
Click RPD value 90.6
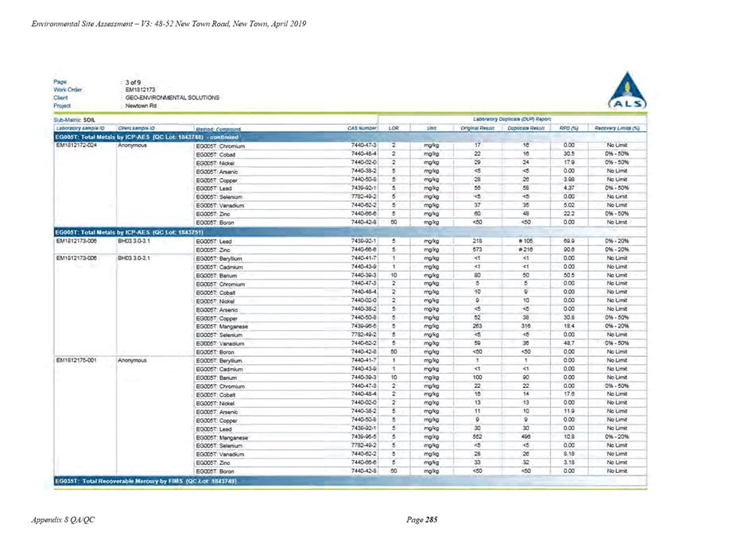pos(569,250)
